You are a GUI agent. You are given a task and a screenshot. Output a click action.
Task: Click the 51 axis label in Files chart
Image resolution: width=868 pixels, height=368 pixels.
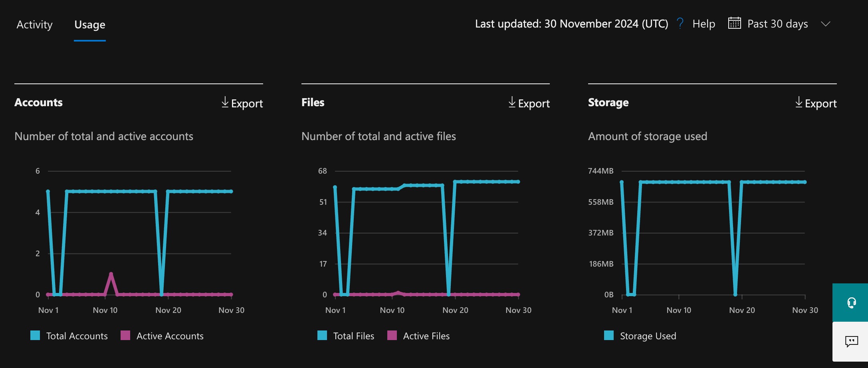323,202
